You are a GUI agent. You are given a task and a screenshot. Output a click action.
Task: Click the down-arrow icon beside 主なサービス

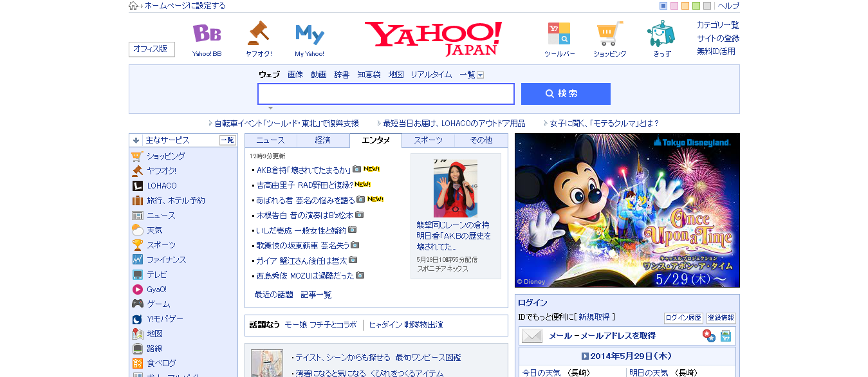point(136,140)
